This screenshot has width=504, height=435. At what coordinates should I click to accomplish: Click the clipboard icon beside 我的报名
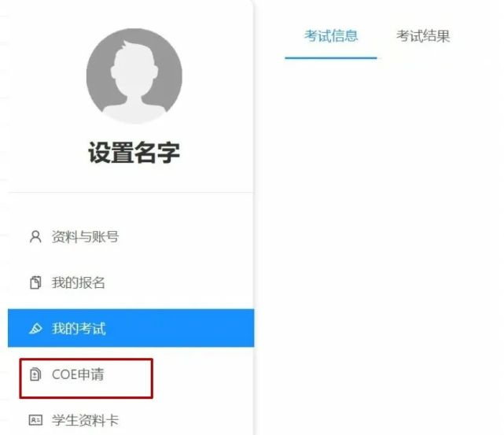(35, 282)
